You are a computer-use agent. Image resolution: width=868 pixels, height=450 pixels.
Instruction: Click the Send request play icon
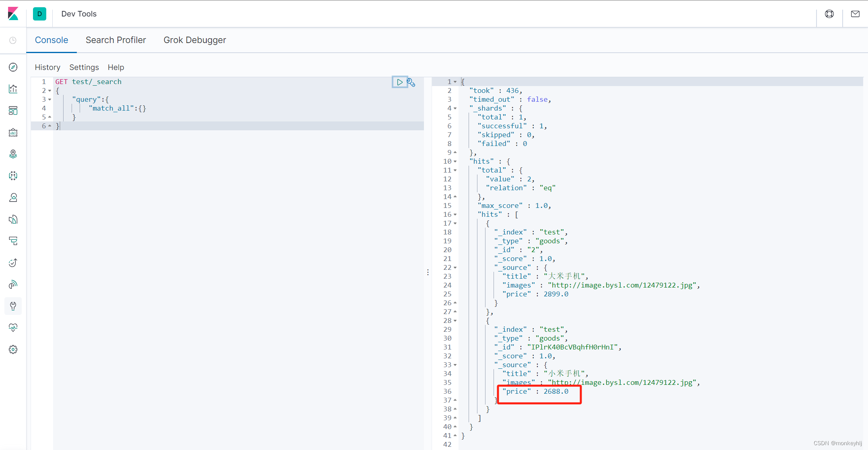(x=399, y=82)
